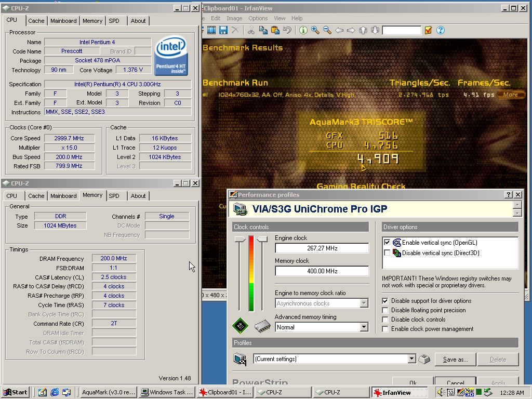532x399 pixels.
Task: Check Enable clock power management
Action: [385, 329]
